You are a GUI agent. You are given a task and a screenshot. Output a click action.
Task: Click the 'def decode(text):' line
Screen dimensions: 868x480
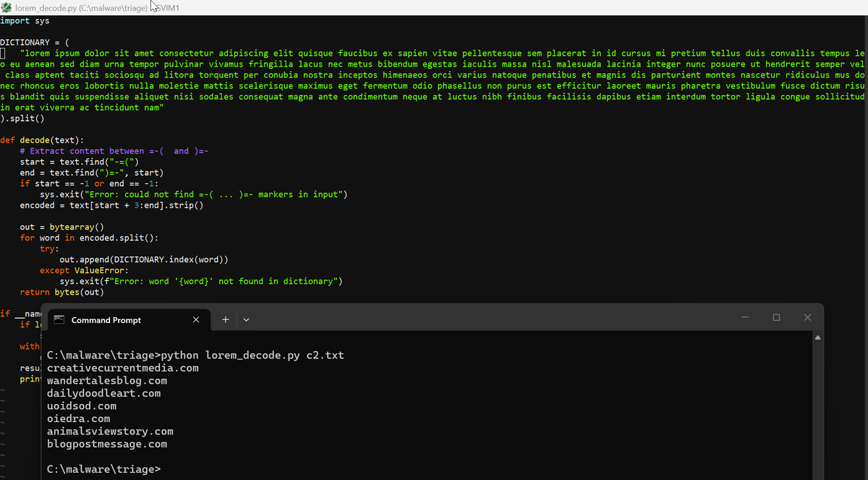click(x=42, y=140)
